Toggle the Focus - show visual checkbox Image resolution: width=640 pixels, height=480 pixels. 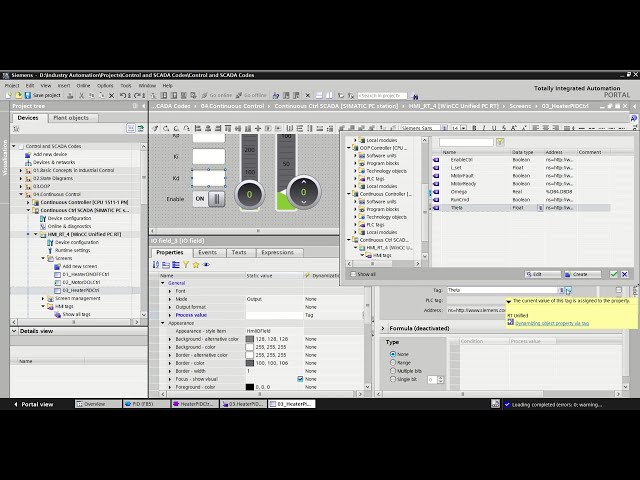[300, 379]
